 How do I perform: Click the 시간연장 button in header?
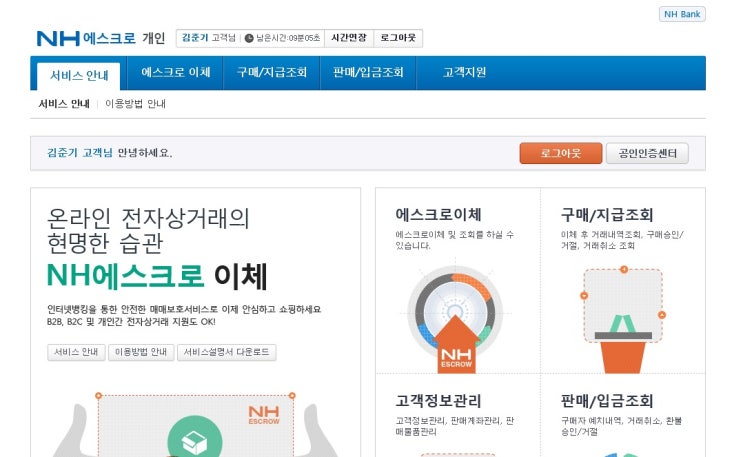tap(349, 38)
